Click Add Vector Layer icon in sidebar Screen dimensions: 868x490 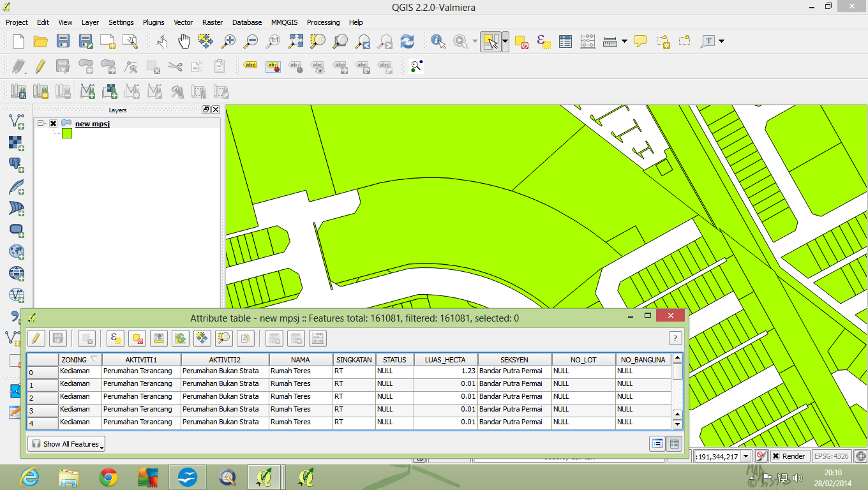tap(17, 121)
